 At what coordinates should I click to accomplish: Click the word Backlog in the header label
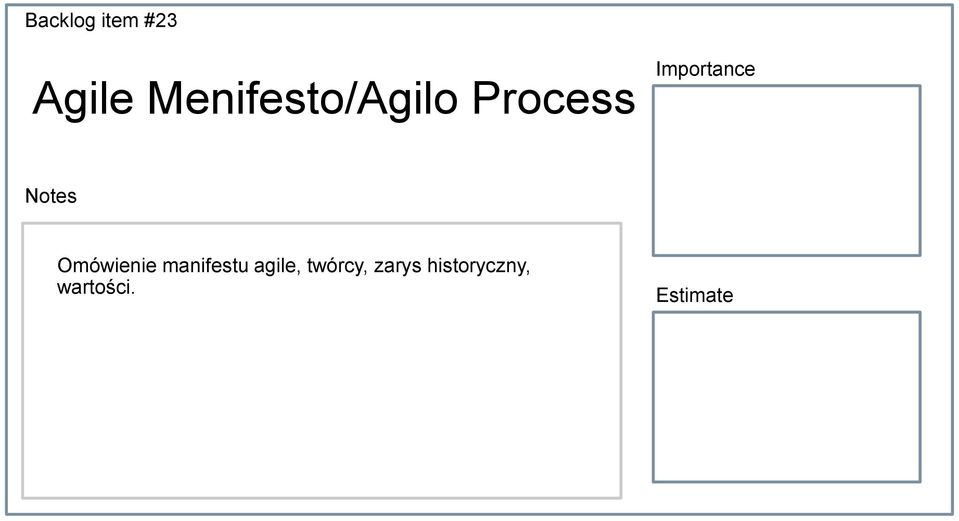click(x=61, y=21)
